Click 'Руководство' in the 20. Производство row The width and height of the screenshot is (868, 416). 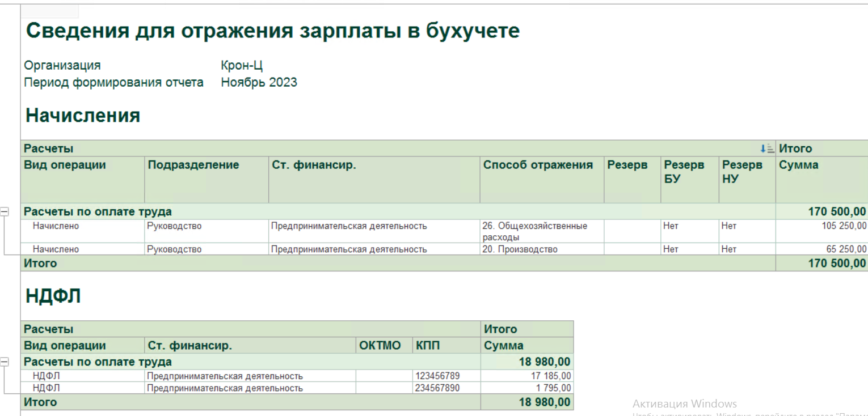174,249
